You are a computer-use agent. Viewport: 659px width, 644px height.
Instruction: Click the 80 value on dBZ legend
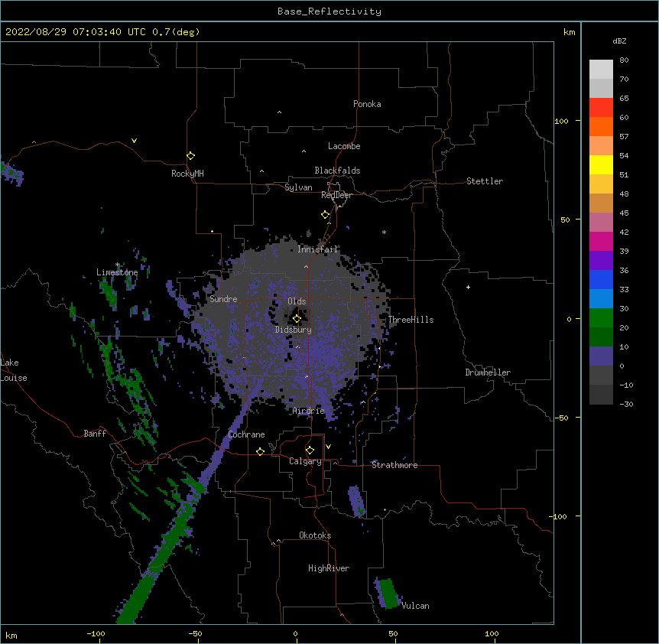point(624,60)
